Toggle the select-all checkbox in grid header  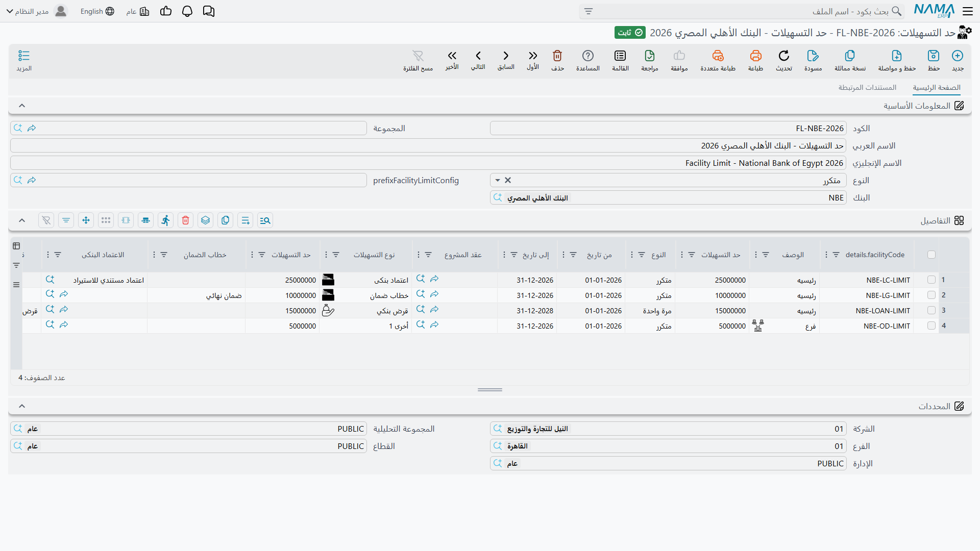[x=932, y=255]
